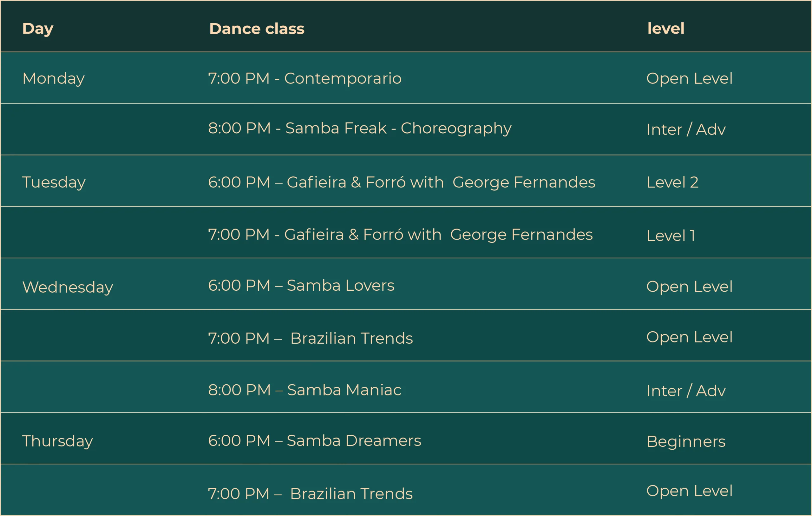Image resolution: width=812 pixels, height=516 pixels.
Task: Select the Thursday day cell
Action: point(57,441)
